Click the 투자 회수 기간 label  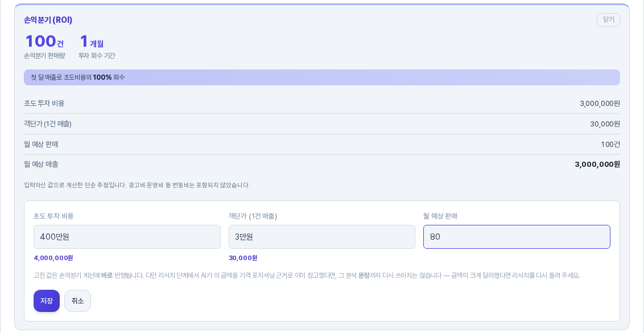point(97,56)
